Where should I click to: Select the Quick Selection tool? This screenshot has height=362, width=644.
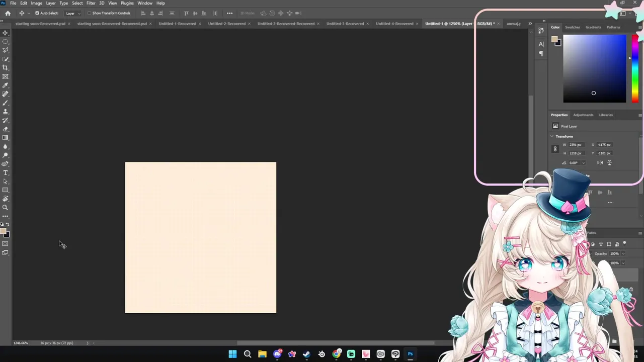pyautogui.click(x=6, y=59)
